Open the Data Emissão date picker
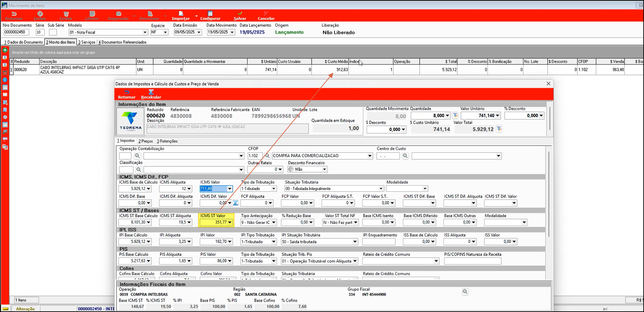This screenshot has height=312, width=644. click(x=199, y=32)
